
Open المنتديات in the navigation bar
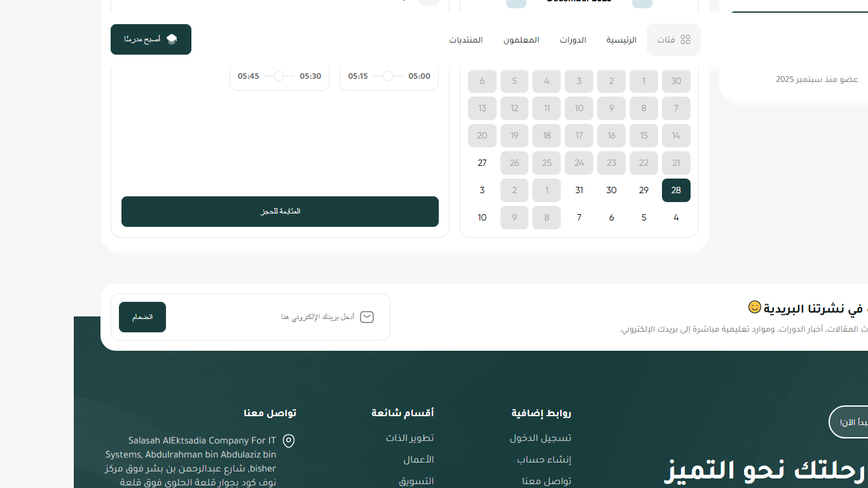[466, 40]
